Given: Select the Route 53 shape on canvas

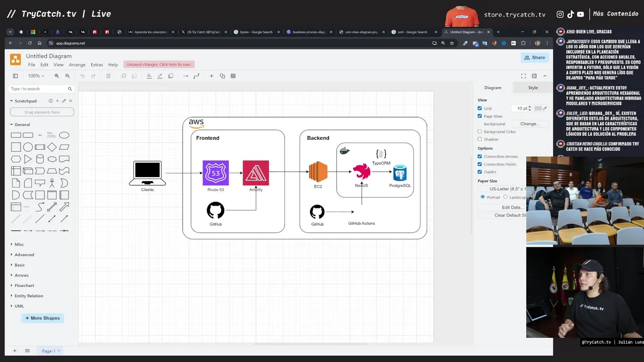Looking at the screenshot, I should pyautogui.click(x=215, y=173).
